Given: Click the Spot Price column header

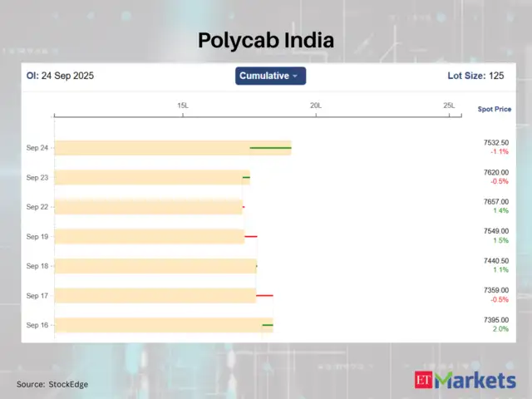Looking at the screenshot, I should pos(495,109).
